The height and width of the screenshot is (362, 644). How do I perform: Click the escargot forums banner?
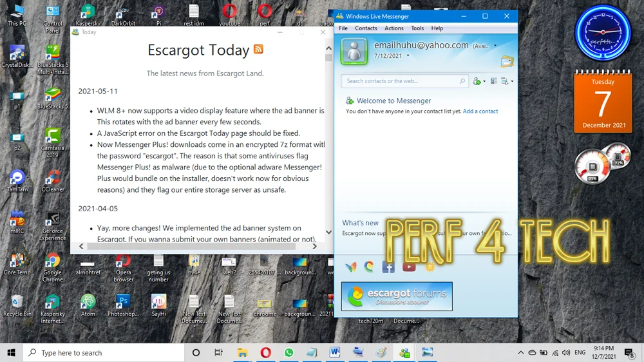(x=397, y=296)
